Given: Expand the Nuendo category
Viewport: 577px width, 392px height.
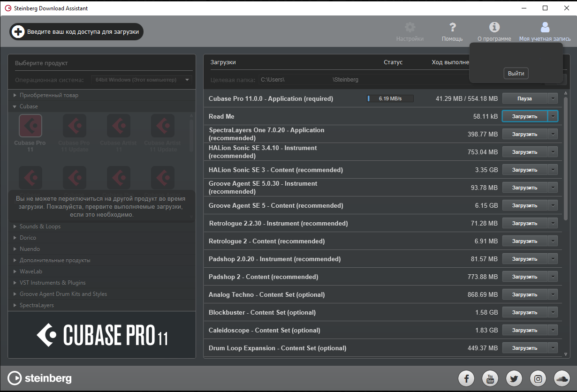Looking at the screenshot, I should pos(15,249).
